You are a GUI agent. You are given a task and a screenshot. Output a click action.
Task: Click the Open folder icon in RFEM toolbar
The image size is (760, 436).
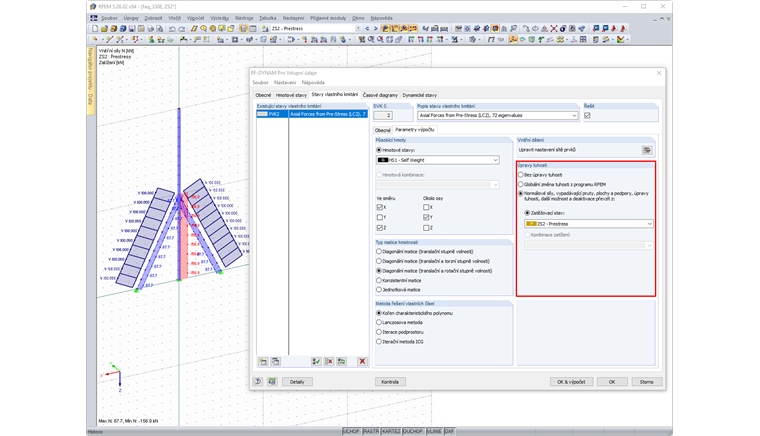point(104,29)
